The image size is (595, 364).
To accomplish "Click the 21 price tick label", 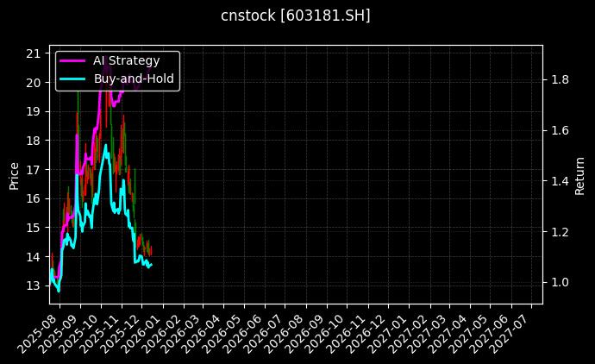I will [34, 53].
